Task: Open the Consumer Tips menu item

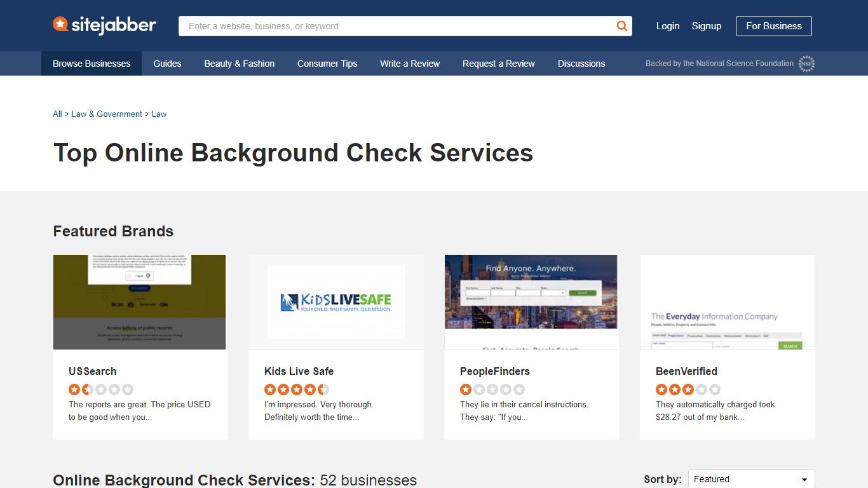Action: click(327, 64)
